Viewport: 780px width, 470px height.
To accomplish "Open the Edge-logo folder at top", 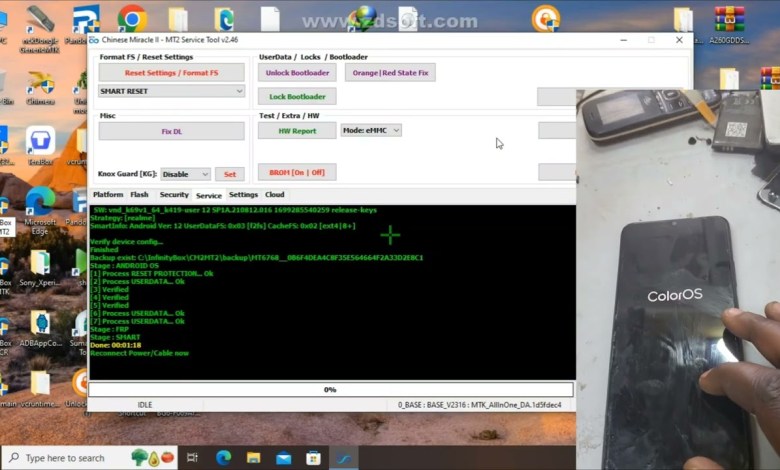I will (224, 19).
